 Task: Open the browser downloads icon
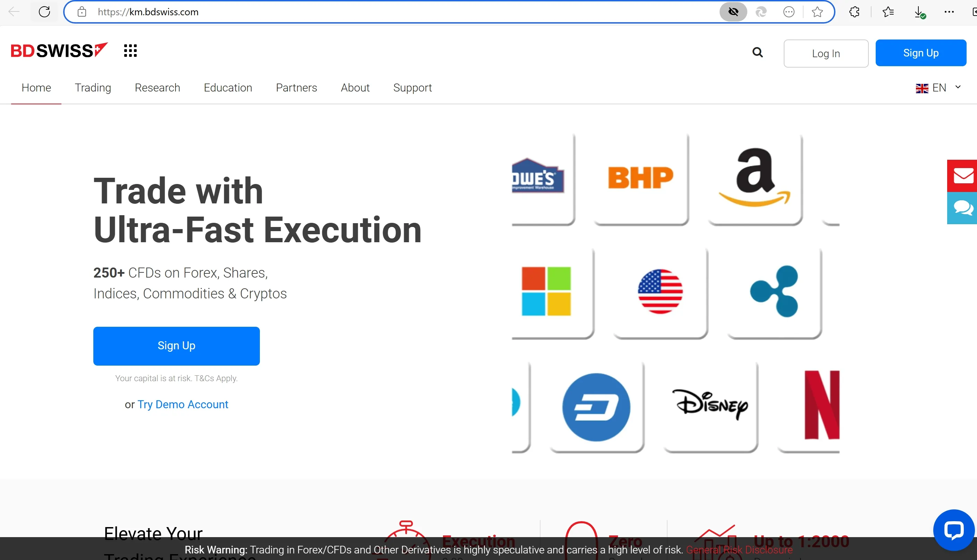(919, 12)
